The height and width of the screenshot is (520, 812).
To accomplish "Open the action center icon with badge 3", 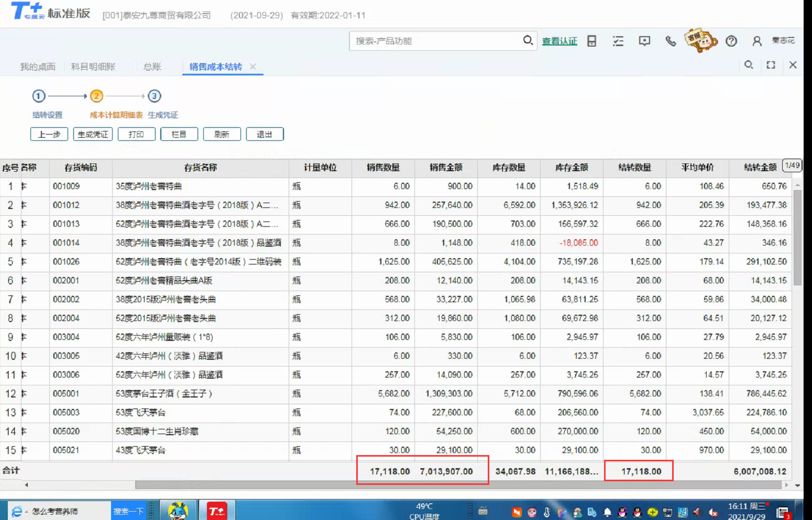I will pyautogui.click(x=783, y=513).
